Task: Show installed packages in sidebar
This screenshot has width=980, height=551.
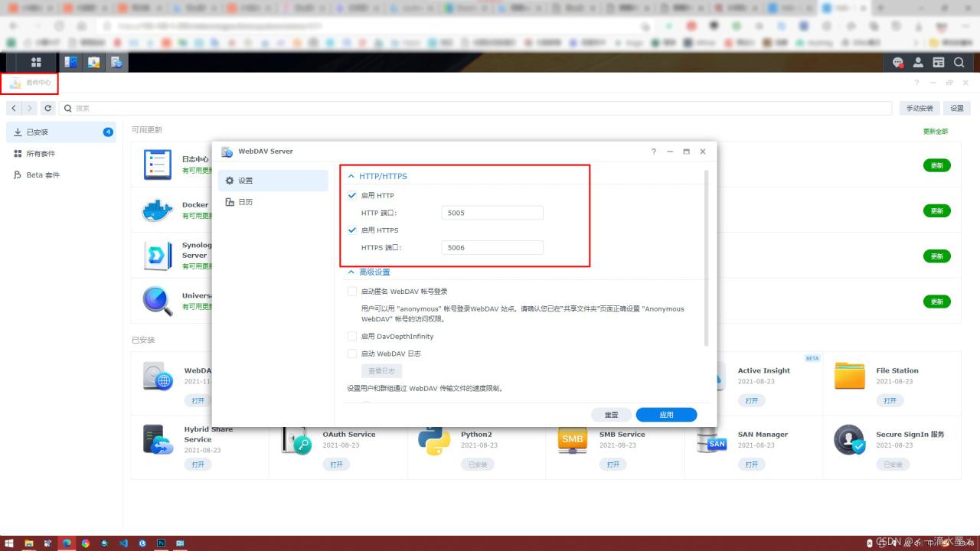Action: pos(61,132)
